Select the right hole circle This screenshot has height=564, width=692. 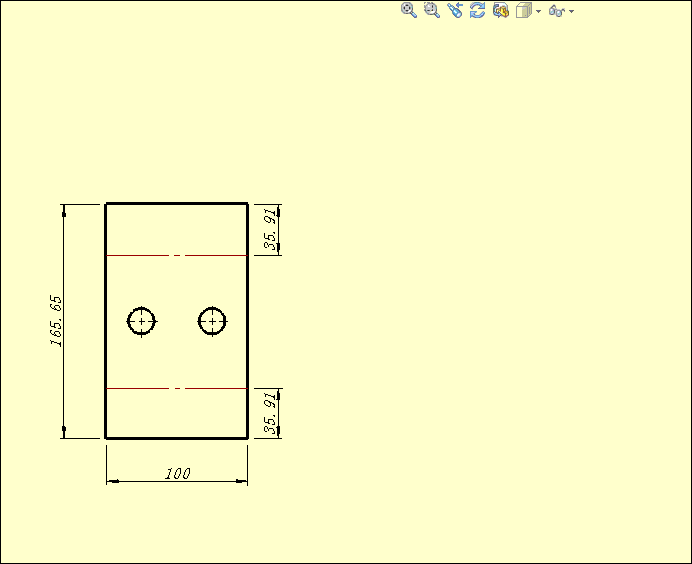(212, 321)
